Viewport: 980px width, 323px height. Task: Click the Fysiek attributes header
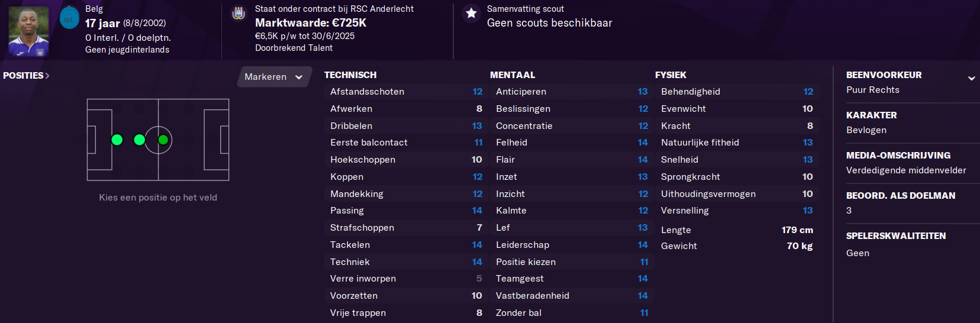click(x=670, y=75)
